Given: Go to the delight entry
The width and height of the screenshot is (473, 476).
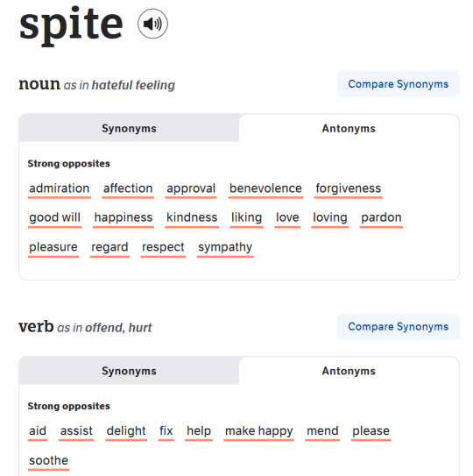Looking at the screenshot, I should pyautogui.click(x=126, y=431).
